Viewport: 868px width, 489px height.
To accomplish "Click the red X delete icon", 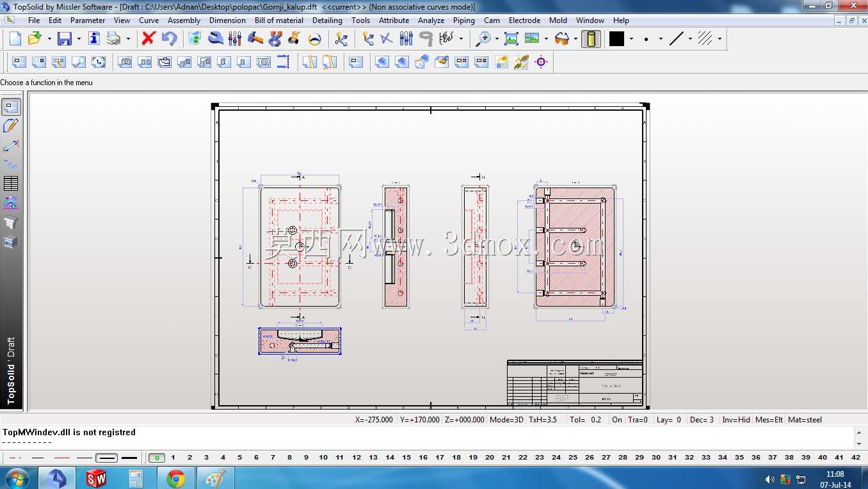I will click(x=149, y=39).
